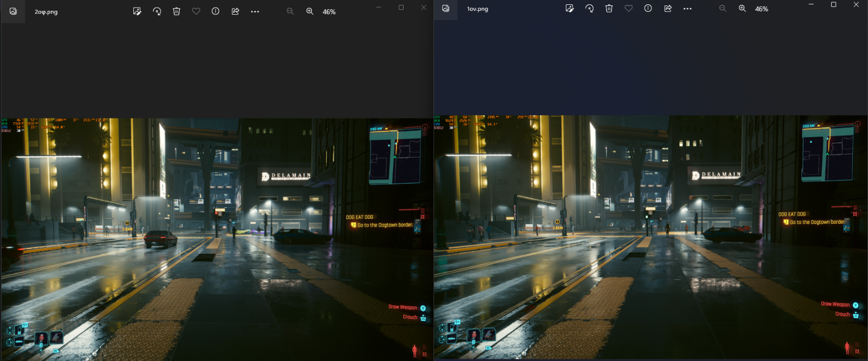868x361 pixels.
Task: Share the image from the 2ovp.png window
Action: 235,11
